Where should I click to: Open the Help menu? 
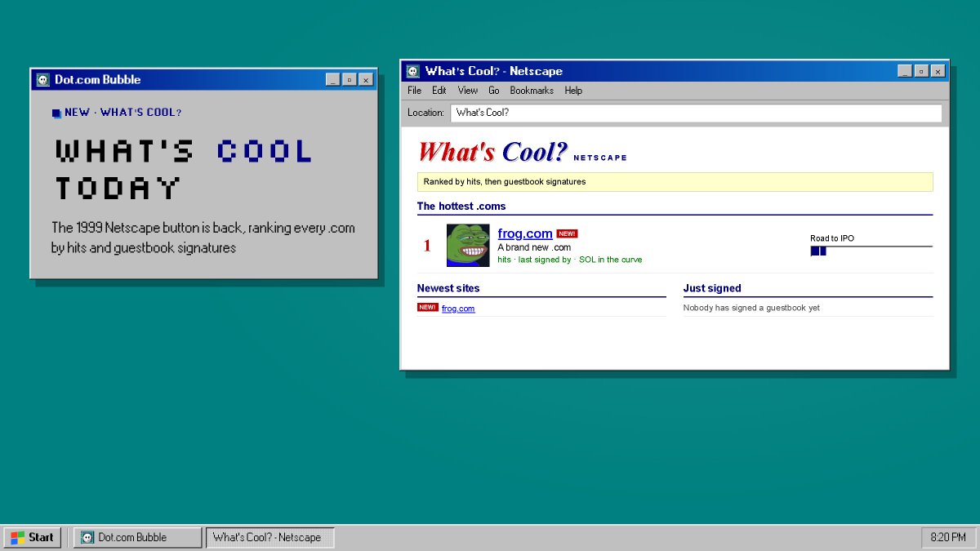click(573, 91)
